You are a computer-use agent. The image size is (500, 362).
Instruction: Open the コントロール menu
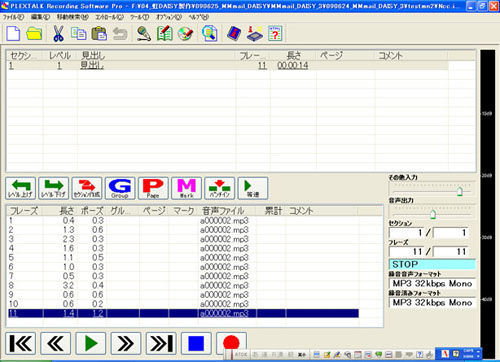coord(109,17)
